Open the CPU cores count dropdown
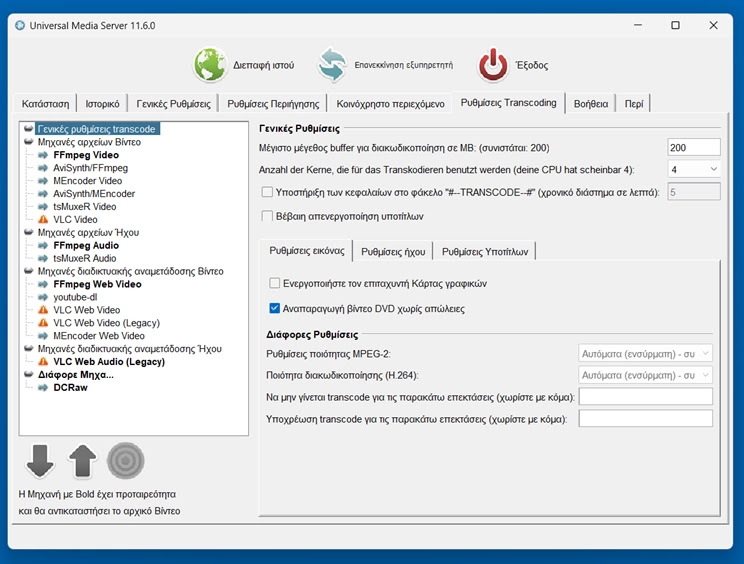744x564 pixels. tap(694, 169)
